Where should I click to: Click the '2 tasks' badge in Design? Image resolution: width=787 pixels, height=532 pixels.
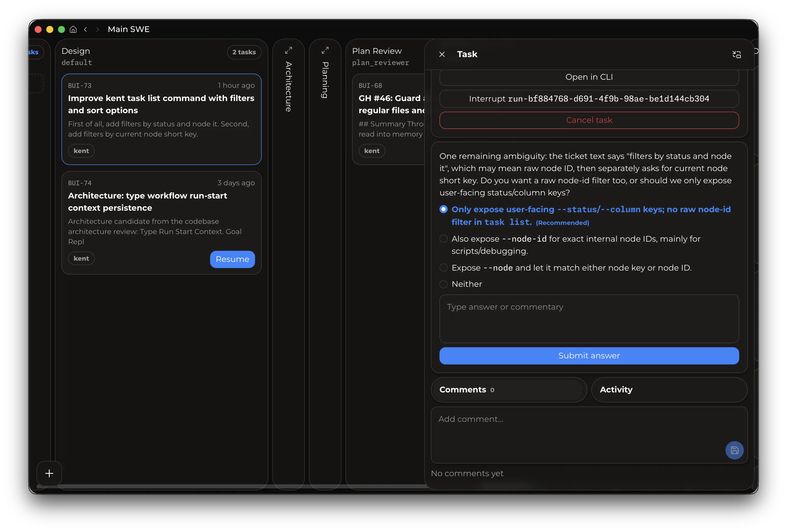(244, 52)
